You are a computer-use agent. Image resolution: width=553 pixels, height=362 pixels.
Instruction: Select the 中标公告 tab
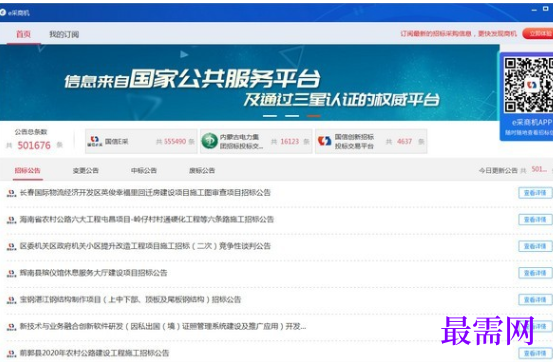click(x=144, y=170)
